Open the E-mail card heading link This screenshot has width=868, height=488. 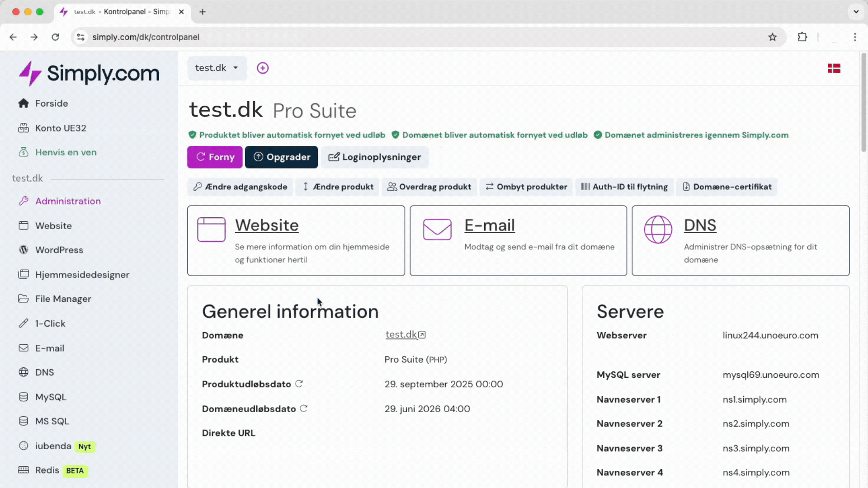tap(490, 225)
